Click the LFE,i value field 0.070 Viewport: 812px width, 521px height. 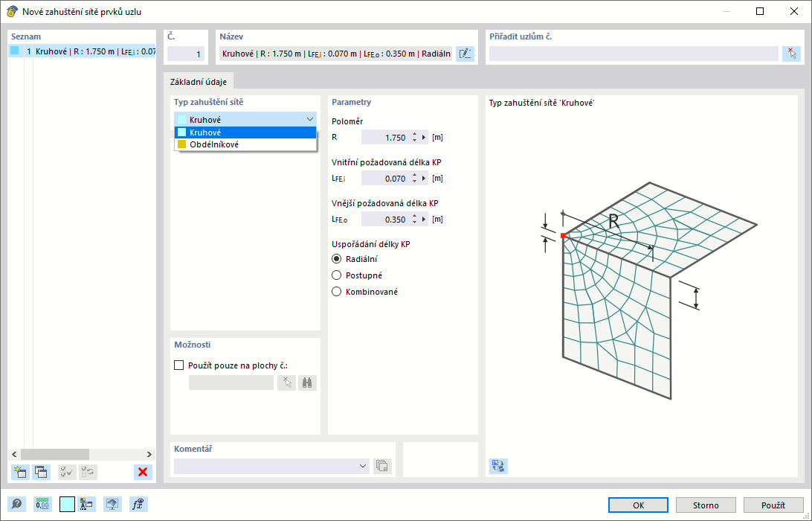[x=386, y=179]
